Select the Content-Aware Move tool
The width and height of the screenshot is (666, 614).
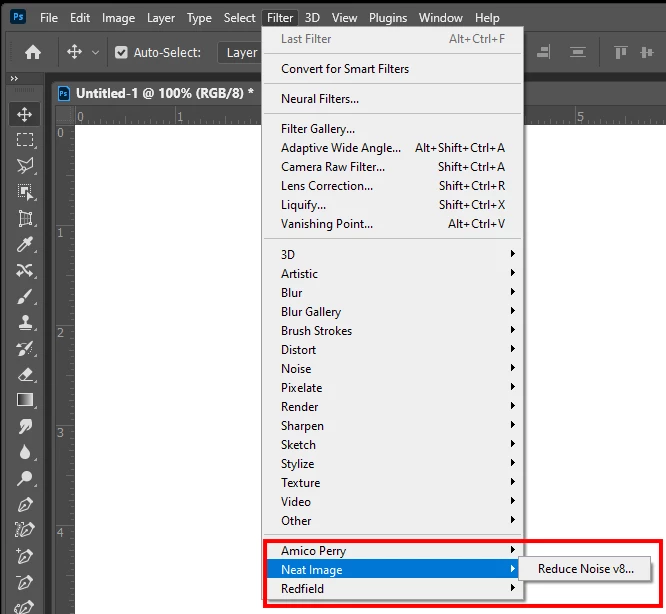pyautogui.click(x=25, y=270)
